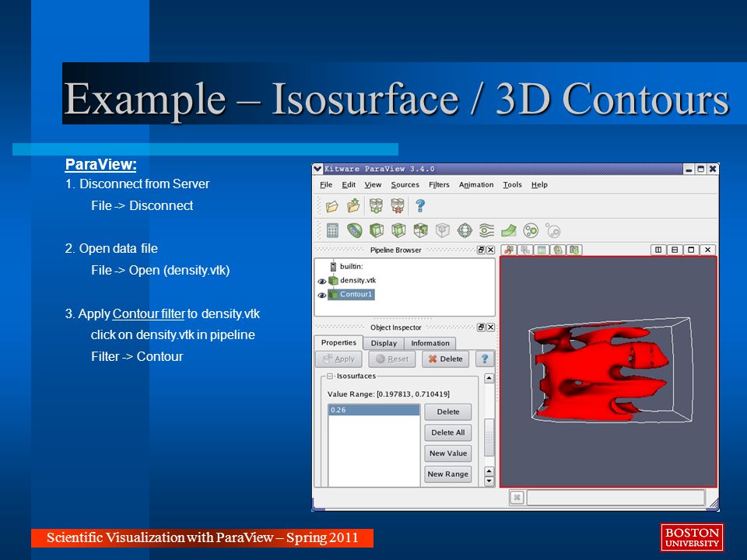Click the properties scrollbar bottom down arrow
Viewport: 747px width, 560px height.
click(489, 481)
